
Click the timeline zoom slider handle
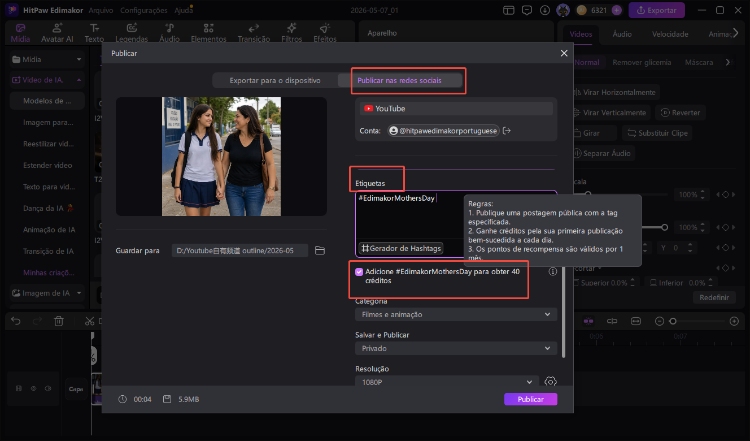[x=673, y=321]
